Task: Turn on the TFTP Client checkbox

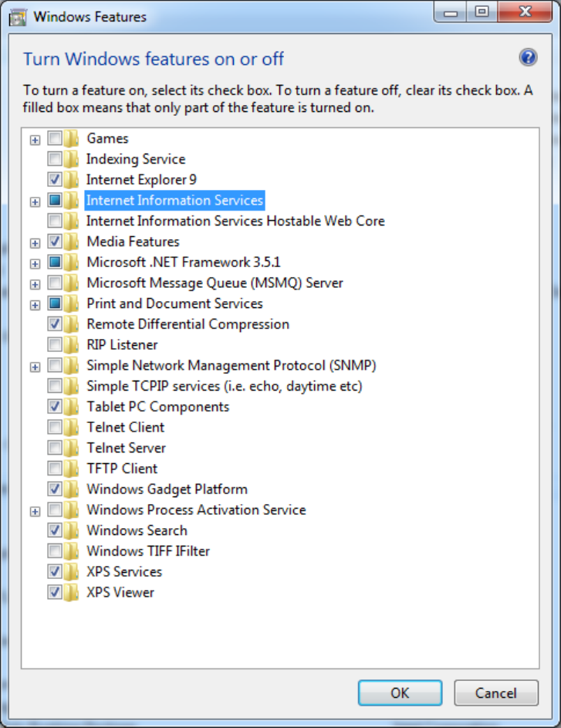Action: click(x=55, y=469)
